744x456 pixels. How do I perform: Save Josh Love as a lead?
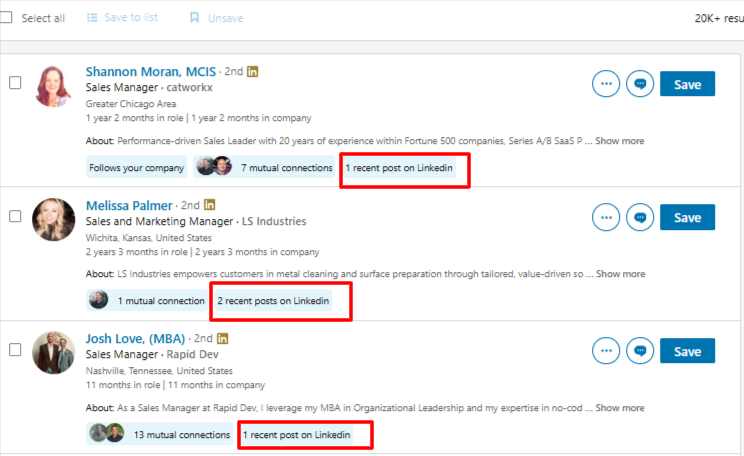coord(687,351)
